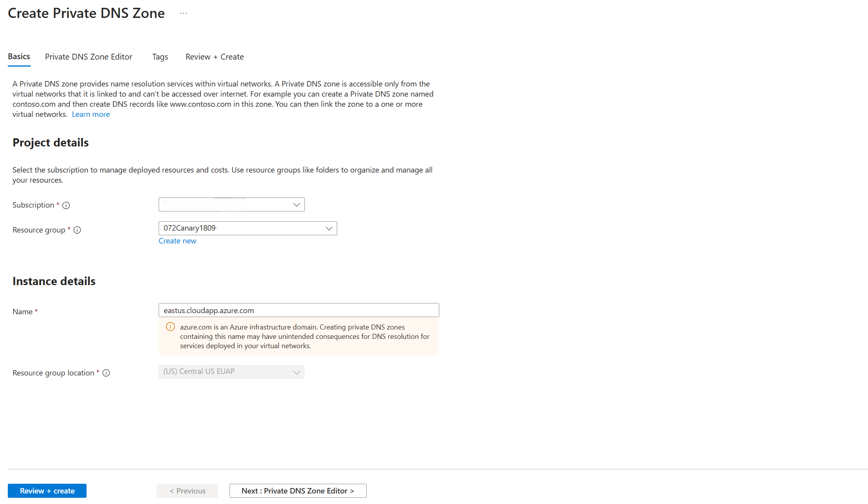The height and width of the screenshot is (504, 868).
Task: Open the ellipsis menu beside the title
Action: 184,13
